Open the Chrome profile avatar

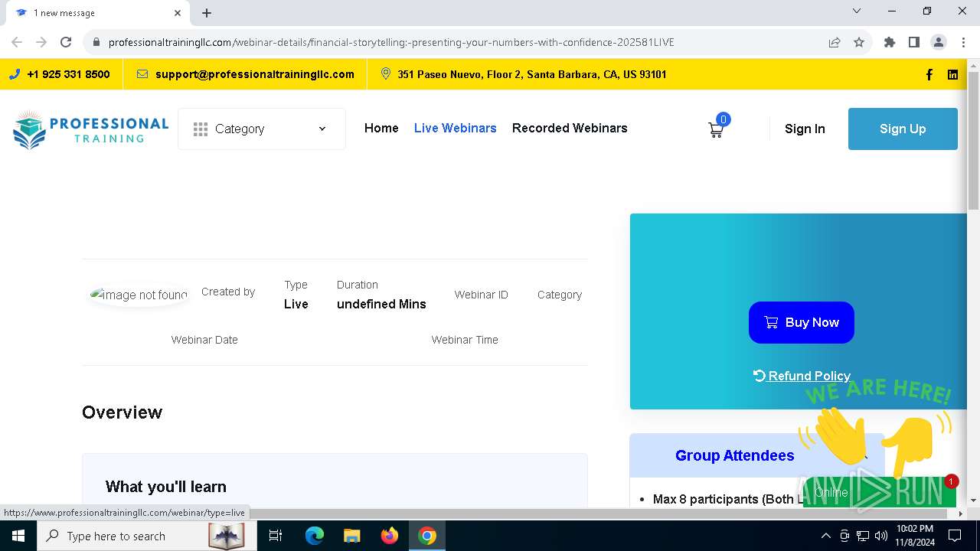click(939, 42)
